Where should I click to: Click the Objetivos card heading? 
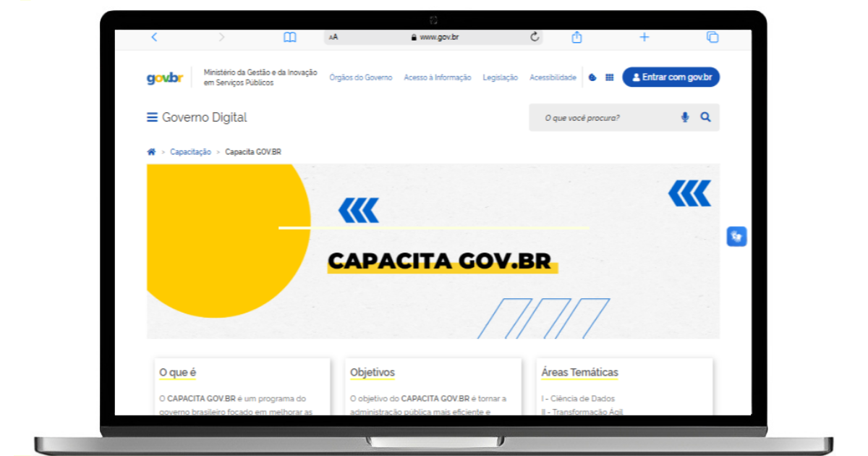click(373, 373)
